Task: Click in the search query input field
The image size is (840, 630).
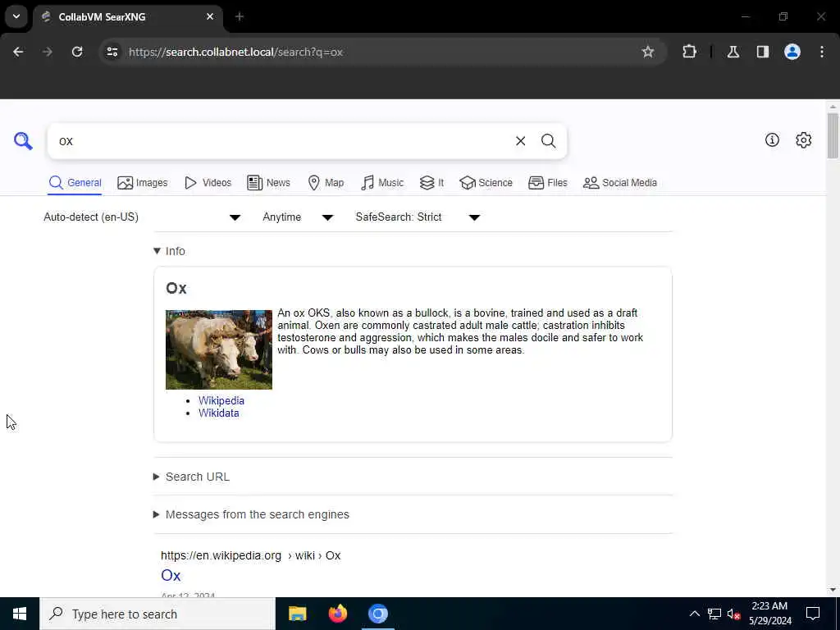Action: pos(281,141)
